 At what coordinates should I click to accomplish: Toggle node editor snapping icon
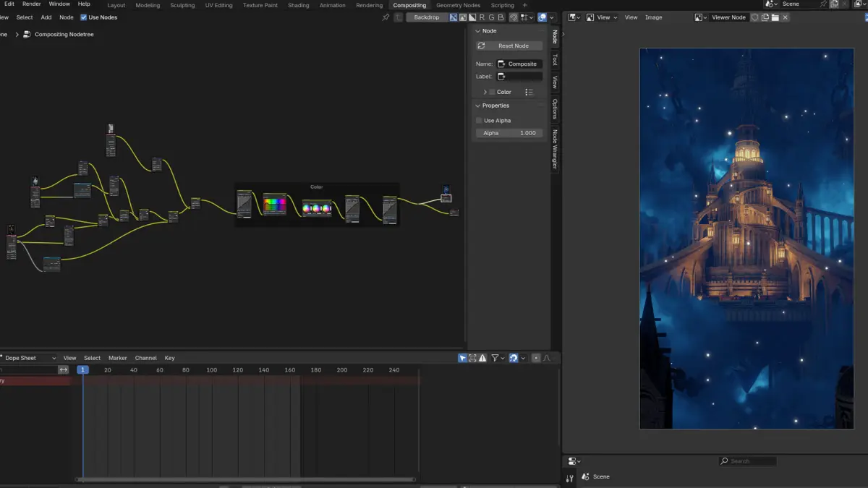pos(514,17)
